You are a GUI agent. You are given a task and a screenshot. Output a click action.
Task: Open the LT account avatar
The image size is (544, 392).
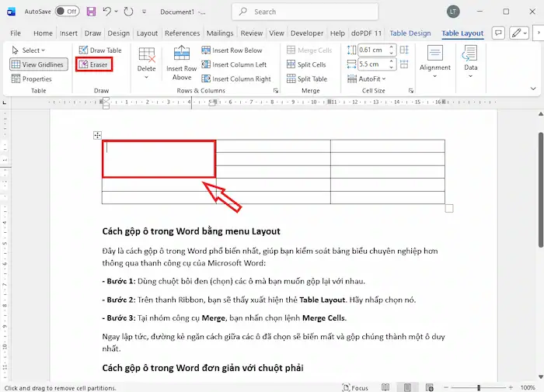pyautogui.click(x=453, y=12)
